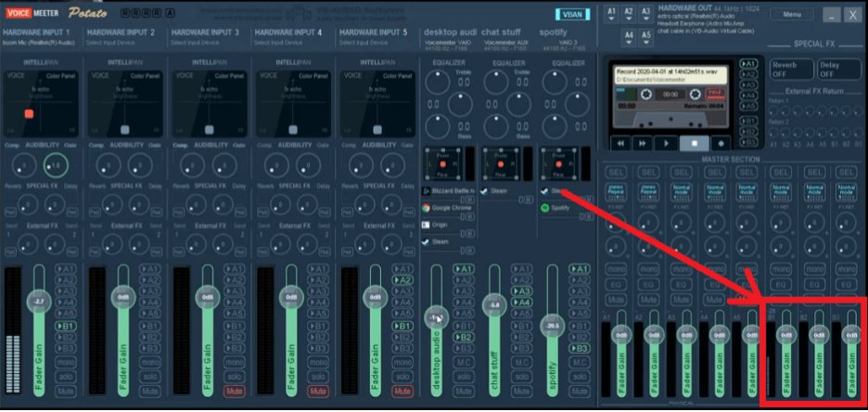
Task: Open the VBAN panel
Action: [572, 15]
